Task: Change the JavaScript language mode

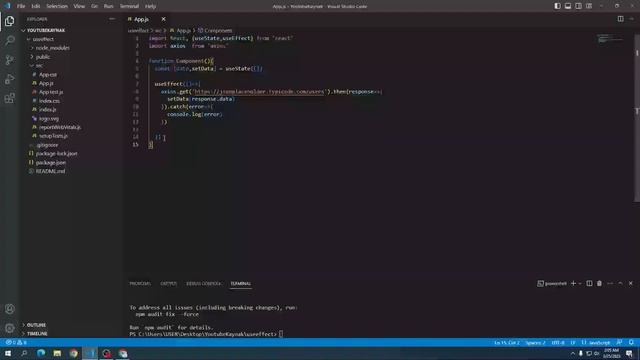Action: click(x=599, y=342)
